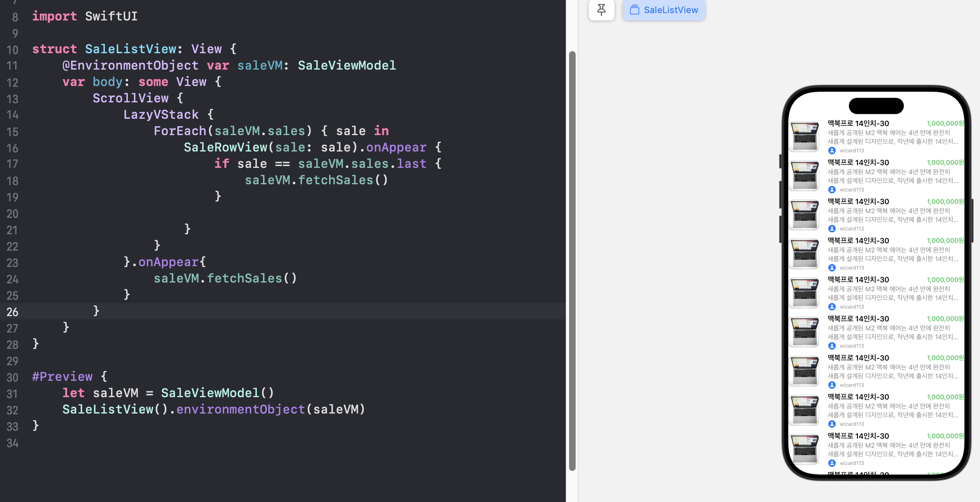Click MacBook thumbnail in ninth sale row
The image size is (980, 502).
(804, 449)
